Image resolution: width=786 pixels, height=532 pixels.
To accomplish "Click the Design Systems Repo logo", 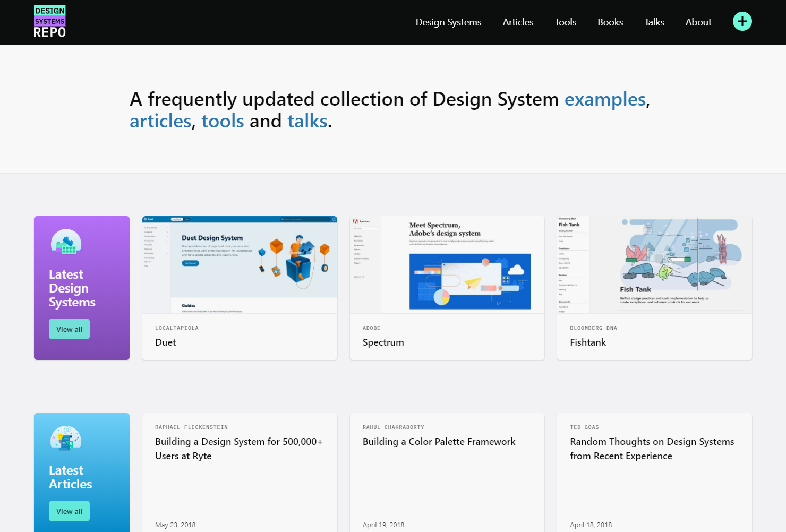I will tap(50, 22).
